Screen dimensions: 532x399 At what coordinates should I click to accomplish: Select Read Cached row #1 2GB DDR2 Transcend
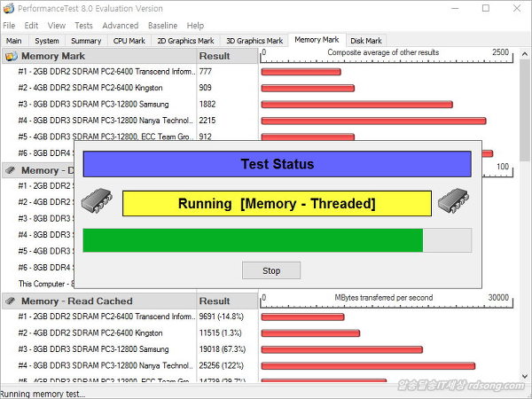click(x=107, y=317)
